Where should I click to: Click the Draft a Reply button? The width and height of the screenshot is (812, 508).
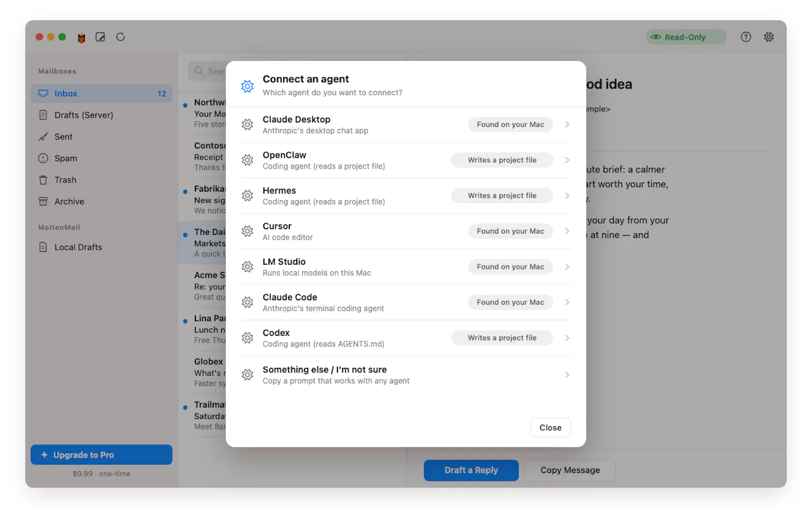click(471, 470)
